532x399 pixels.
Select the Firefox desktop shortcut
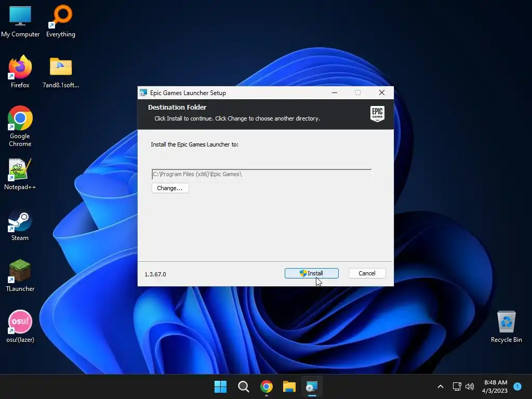pyautogui.click(x=20, y=72)
